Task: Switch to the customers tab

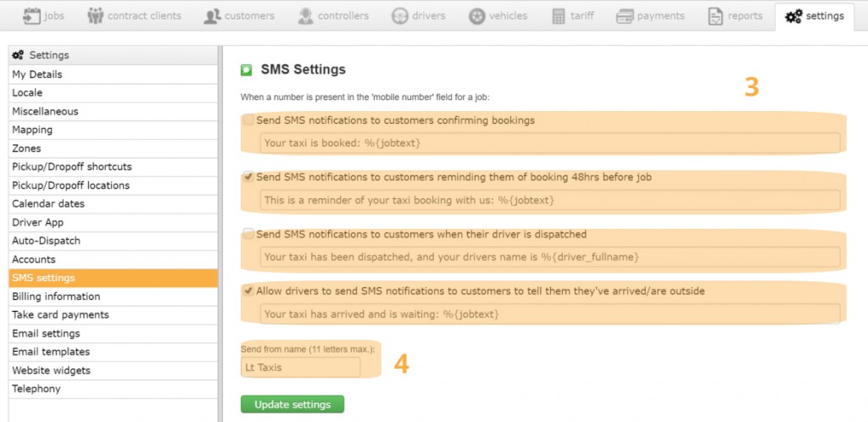Action: [239, 17]
